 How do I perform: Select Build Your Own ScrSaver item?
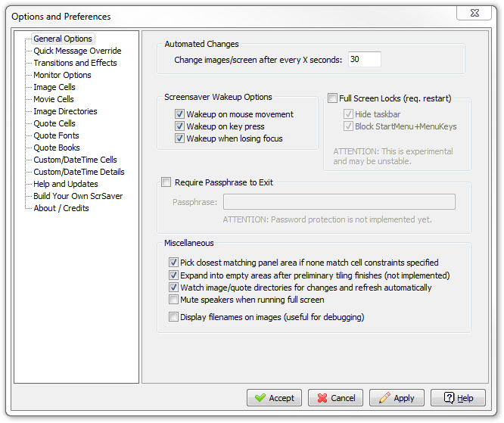[x=78, y=196]
